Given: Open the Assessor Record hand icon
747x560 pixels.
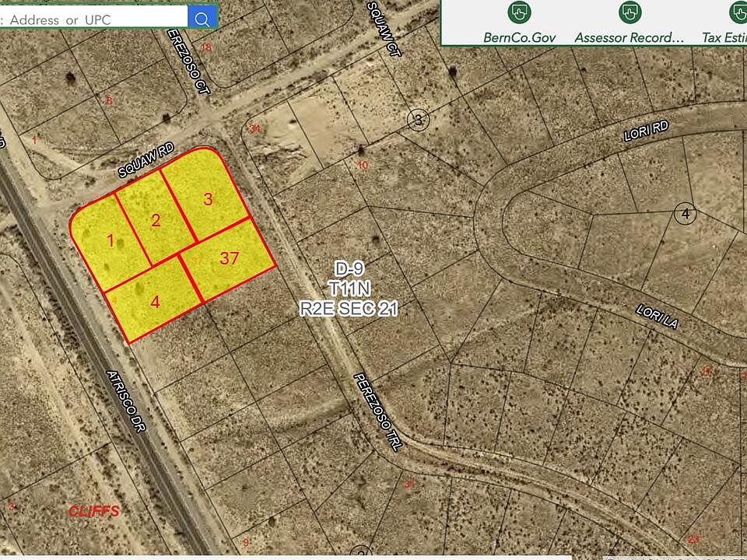Looking at the screenshot, I should point(630,12).
